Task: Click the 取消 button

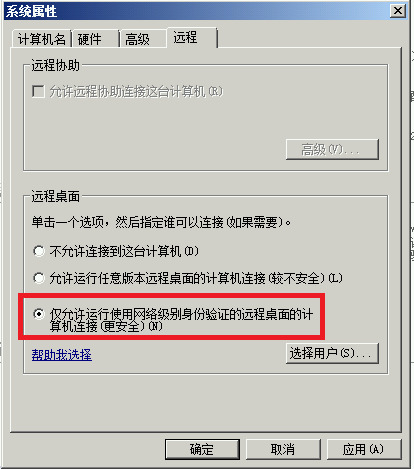Action: click(283, 449)
